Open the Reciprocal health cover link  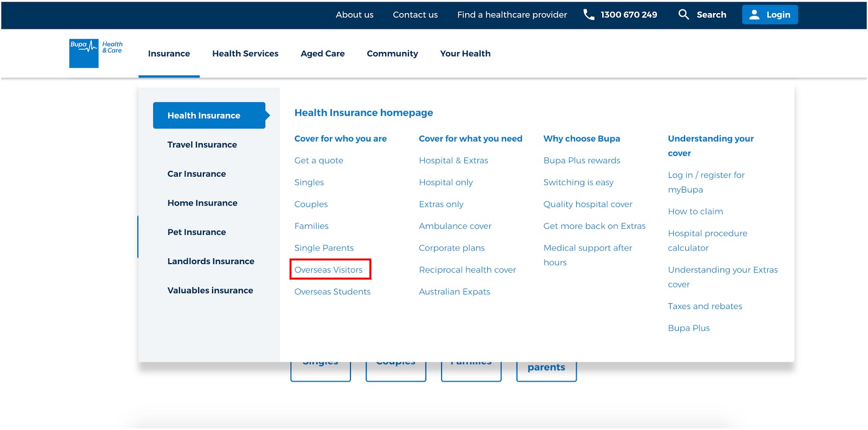[467, 269]
